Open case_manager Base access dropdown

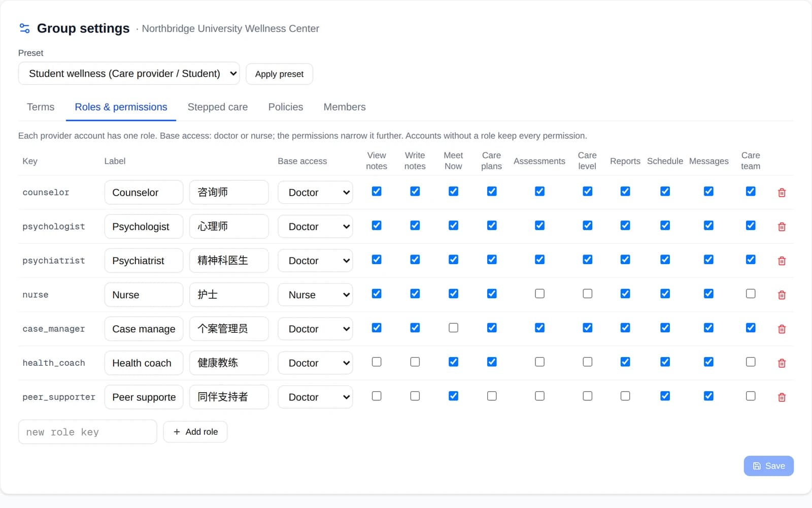click(x=315, y=329)
